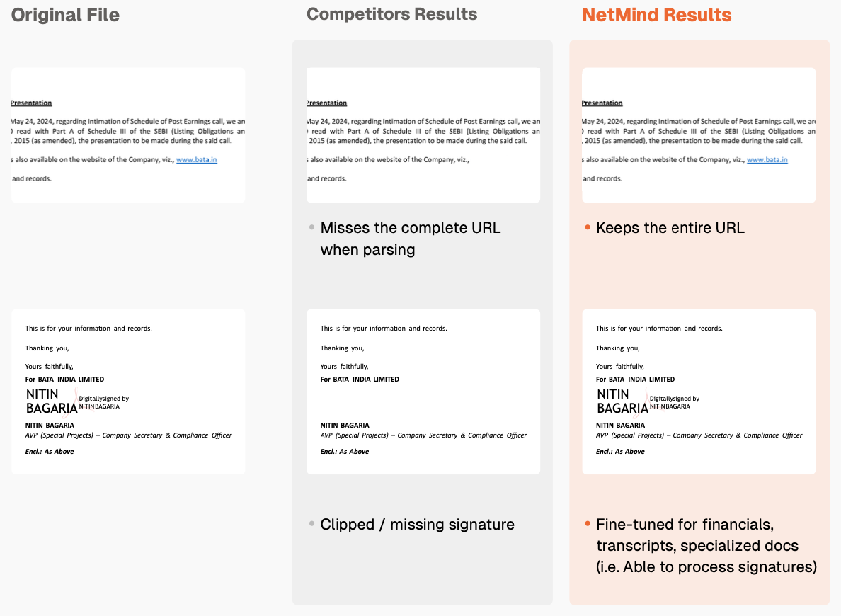Open the Original File signature page thumbnail

pyautogui.click(x=128, y=392)
